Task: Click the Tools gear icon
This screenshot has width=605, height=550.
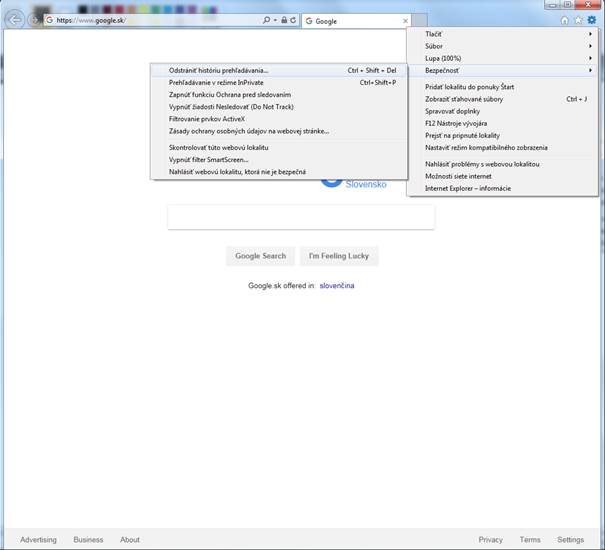Action: click(591, 20)
